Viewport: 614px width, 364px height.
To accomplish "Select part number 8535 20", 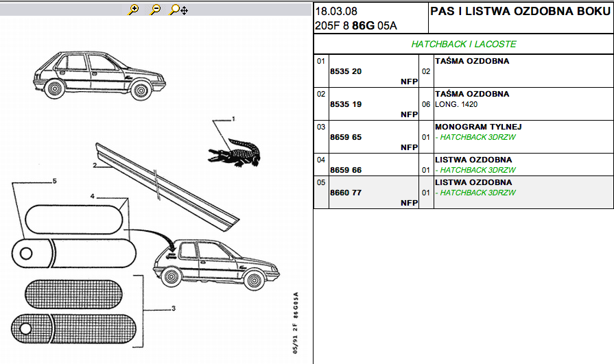I will click(x=346, y=71).
